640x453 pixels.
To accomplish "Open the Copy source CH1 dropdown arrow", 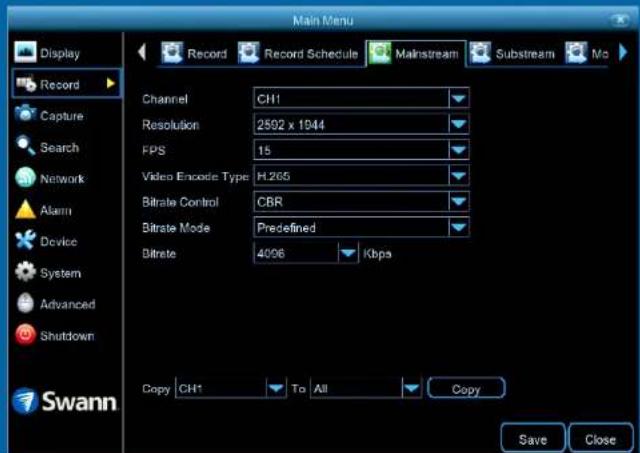I will coord(276,388).
